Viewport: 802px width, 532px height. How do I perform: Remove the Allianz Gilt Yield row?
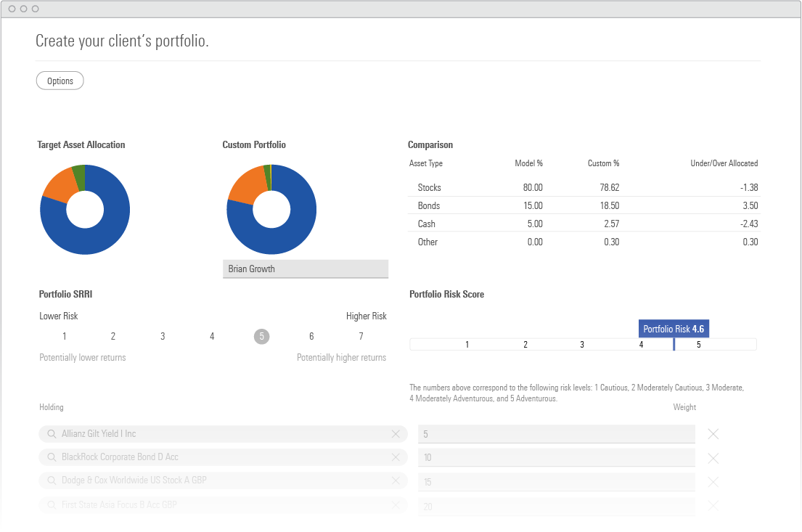coord(713,434)
